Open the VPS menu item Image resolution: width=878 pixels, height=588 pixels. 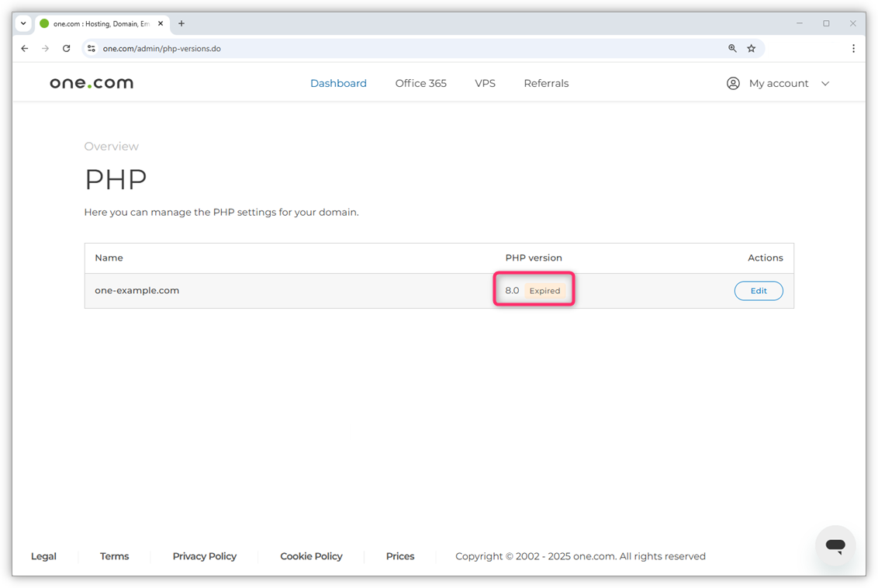pyautogui.click(x=485, y=83)
